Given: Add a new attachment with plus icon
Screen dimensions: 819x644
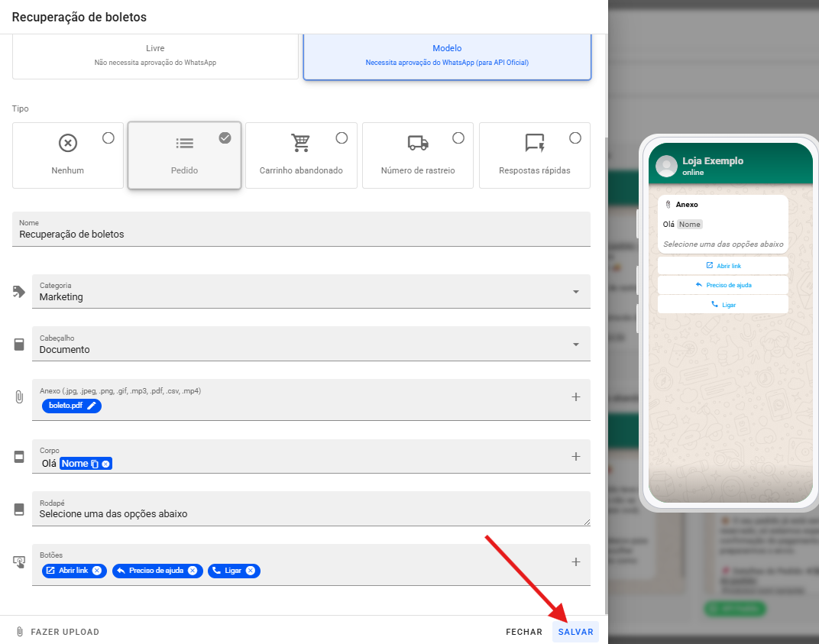Looking at the screenshot, I should [x=576, y=397].
